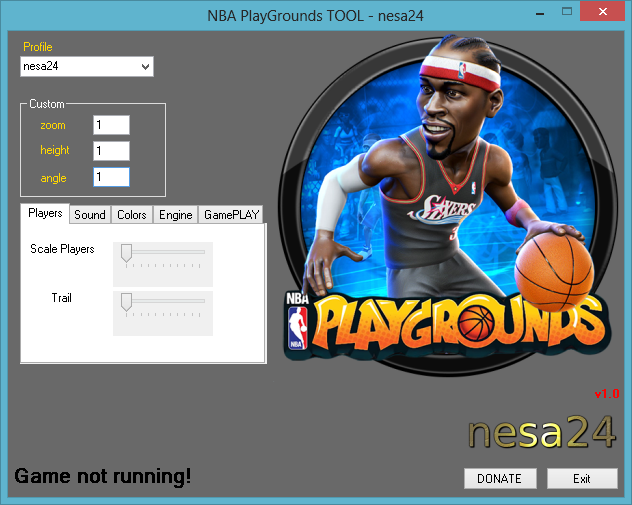Open the Engine tab
This screenshot has height=505, width=632.
click(175, 215)
